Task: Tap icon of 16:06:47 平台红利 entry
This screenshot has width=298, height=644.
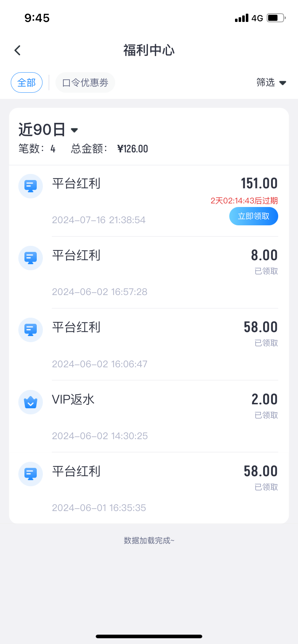Action: [x=31, y=330]
